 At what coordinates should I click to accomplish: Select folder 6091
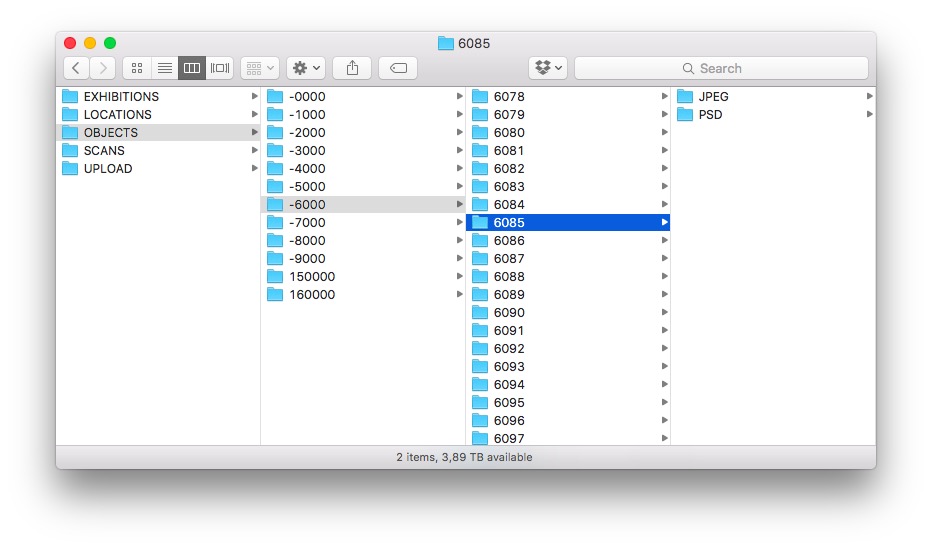tap(568, 330)
